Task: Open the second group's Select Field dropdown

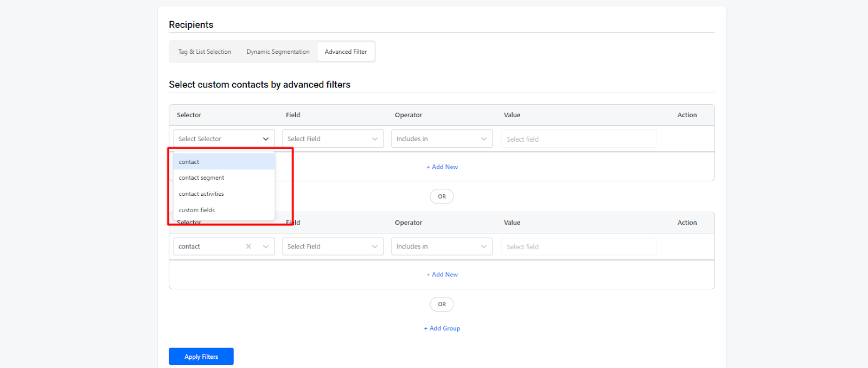Action: click(333, 246)
